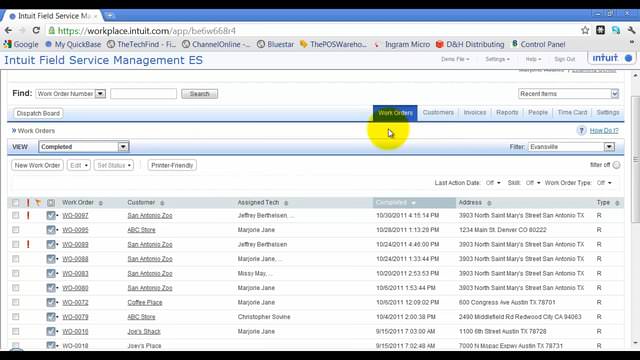The image size is (640, 360).
Task: Open Last Action Date filter dropdown
Action: 493,183
